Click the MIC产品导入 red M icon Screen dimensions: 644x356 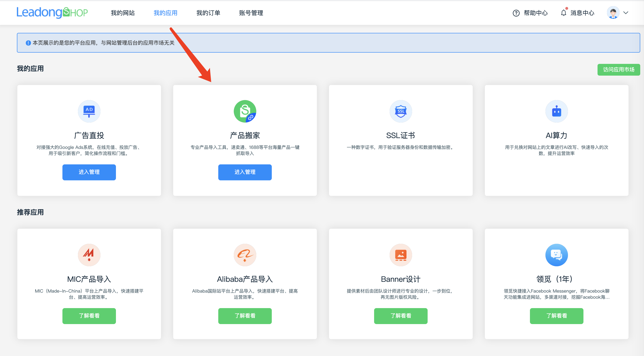(89, 255)
